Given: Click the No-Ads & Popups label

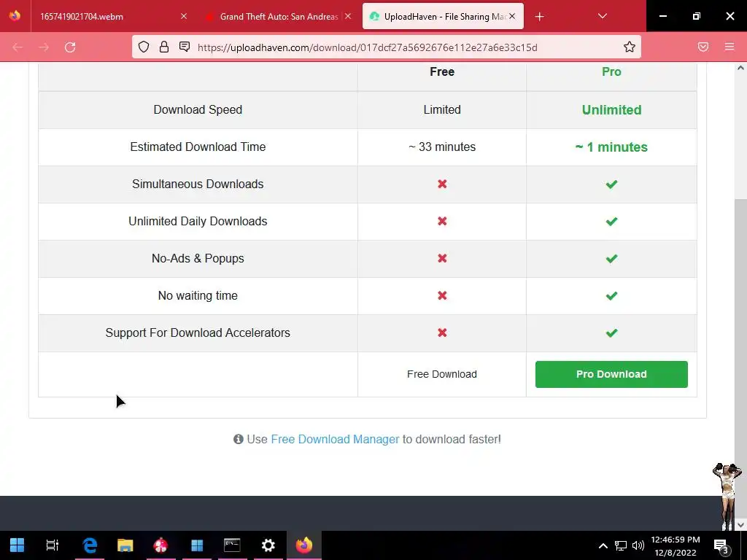Looking at the screenshot, I should 198,258.
